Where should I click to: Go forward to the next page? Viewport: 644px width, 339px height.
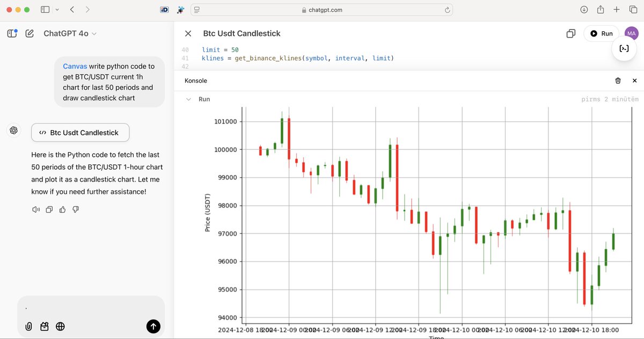pyautogui.click(x=87, y=10)
